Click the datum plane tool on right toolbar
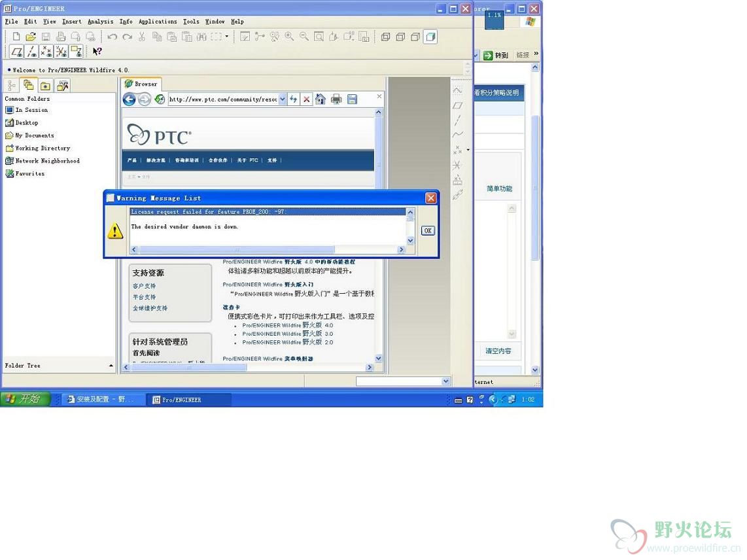The image size is (747, 560). click(458, 105)
